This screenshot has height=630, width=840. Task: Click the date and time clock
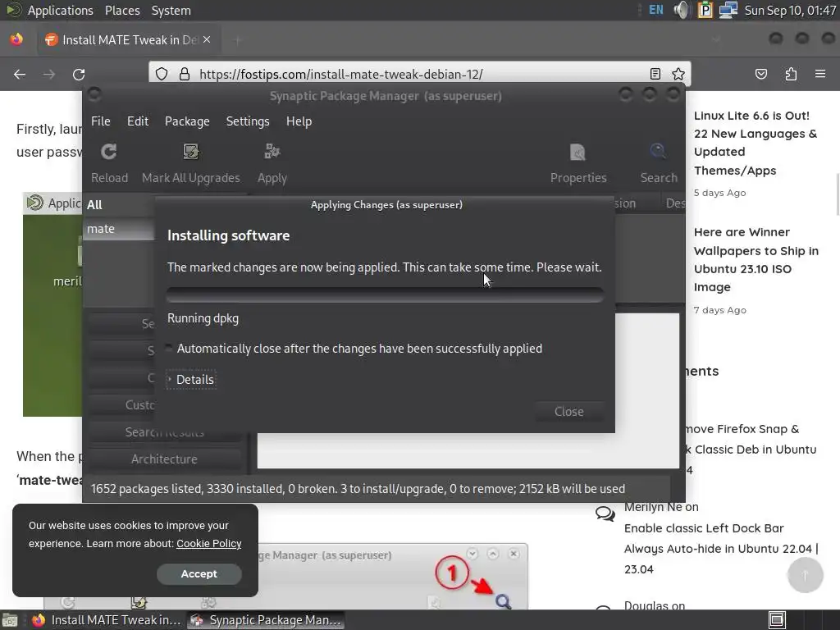pos(790,10)
